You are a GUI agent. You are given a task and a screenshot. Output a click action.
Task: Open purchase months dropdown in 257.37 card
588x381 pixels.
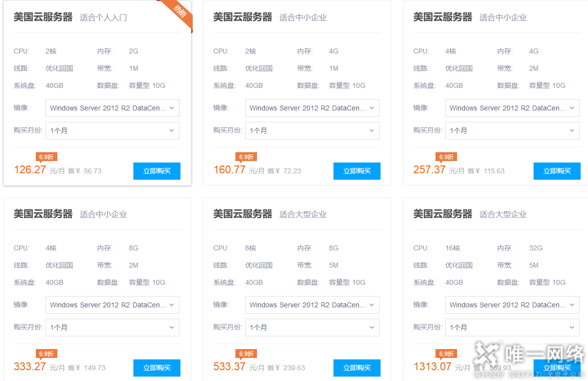512,131
